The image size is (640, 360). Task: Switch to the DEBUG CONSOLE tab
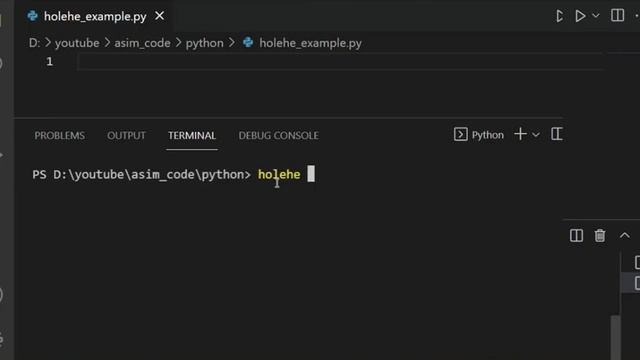point(278,136)
